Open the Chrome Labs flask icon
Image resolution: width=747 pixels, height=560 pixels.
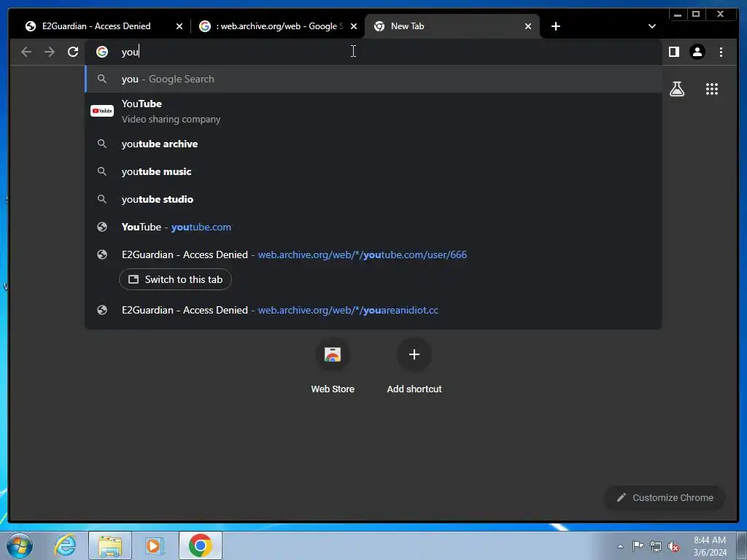pyautogui.click(x=676, y=89)
